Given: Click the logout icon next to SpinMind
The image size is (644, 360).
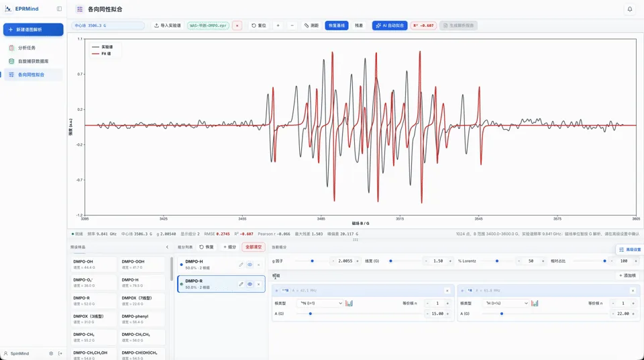Looking at the screenshot, I should coord(60,353).
